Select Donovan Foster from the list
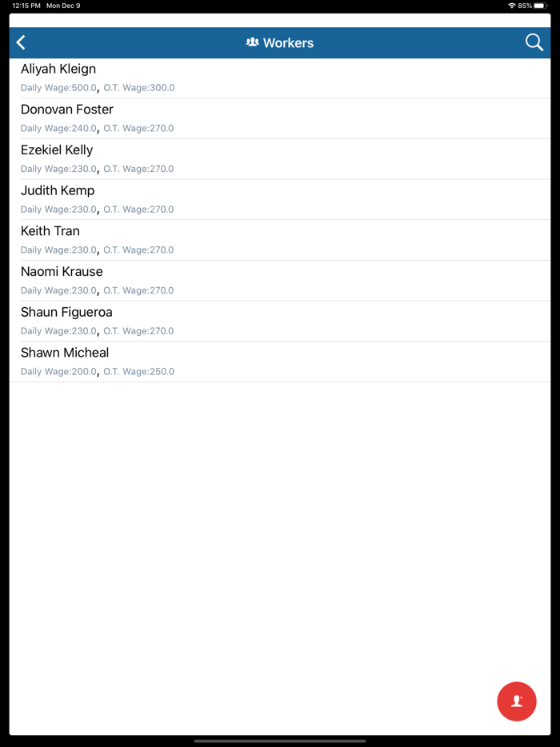Viewport: 560px width, 747px height. coord(280,118)
